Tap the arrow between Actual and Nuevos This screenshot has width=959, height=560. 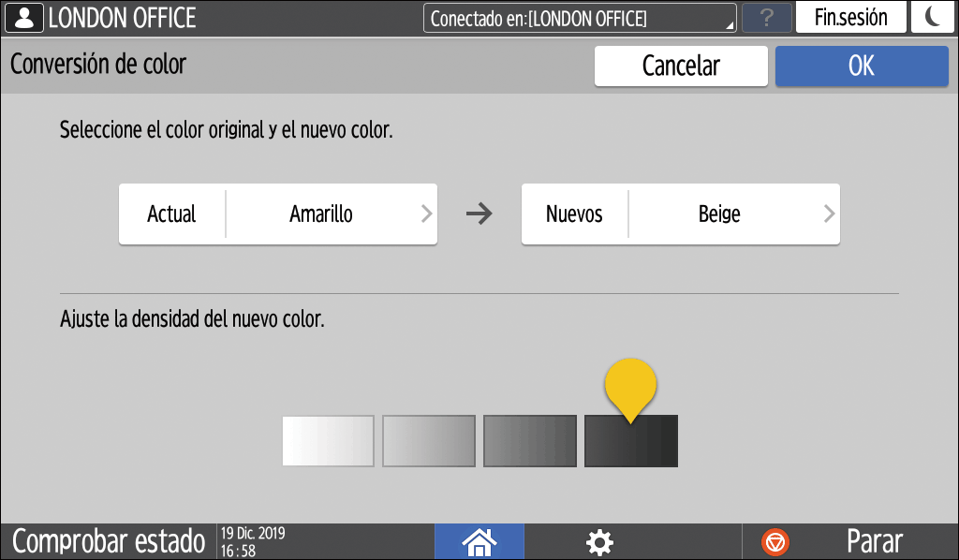[x=480, y=214]
